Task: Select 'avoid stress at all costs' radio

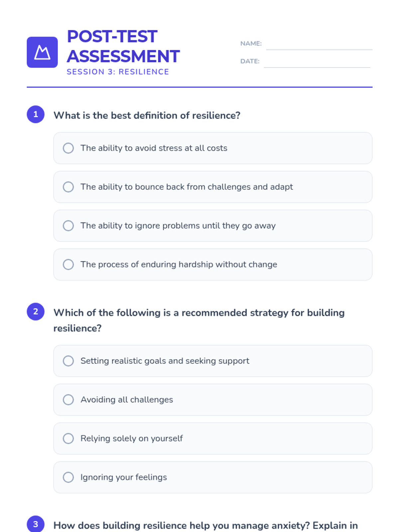Action: [x=68, y=148]
